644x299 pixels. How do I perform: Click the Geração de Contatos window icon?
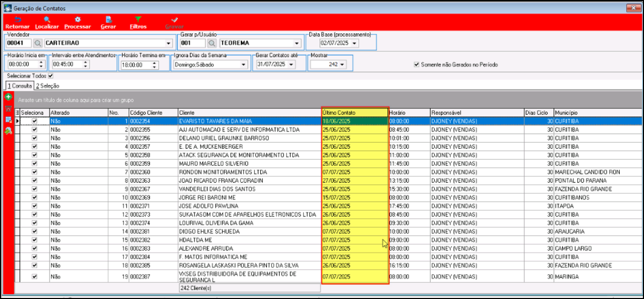tap(8, 8)
